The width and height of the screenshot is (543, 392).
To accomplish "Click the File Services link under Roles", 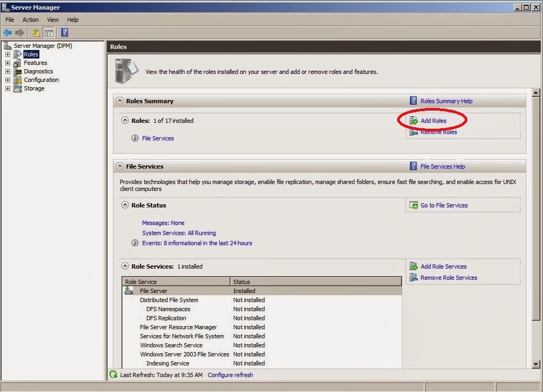I will 158,138.
